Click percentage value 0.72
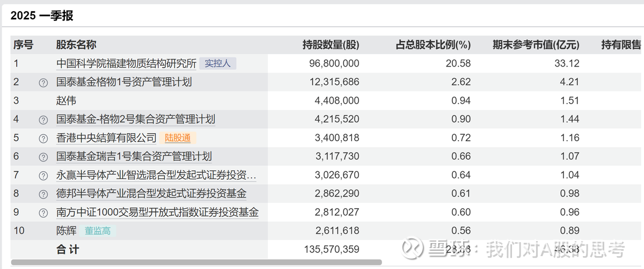This screenshot has width=644, height=269. click(x=460, y=138)
